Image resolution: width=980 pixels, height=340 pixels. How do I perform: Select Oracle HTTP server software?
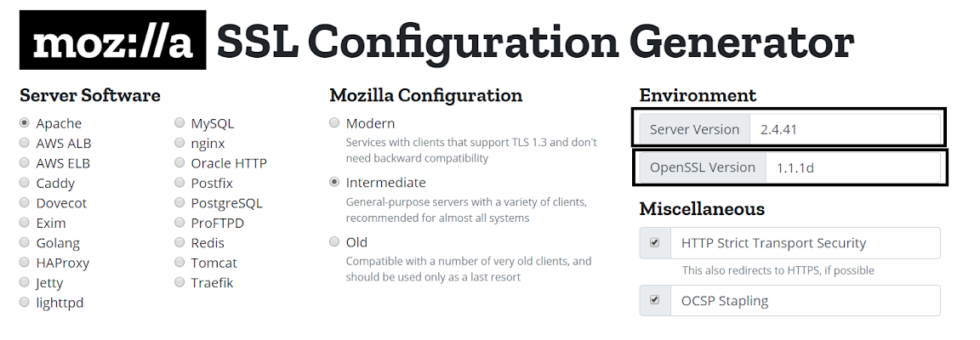[179, 163]
